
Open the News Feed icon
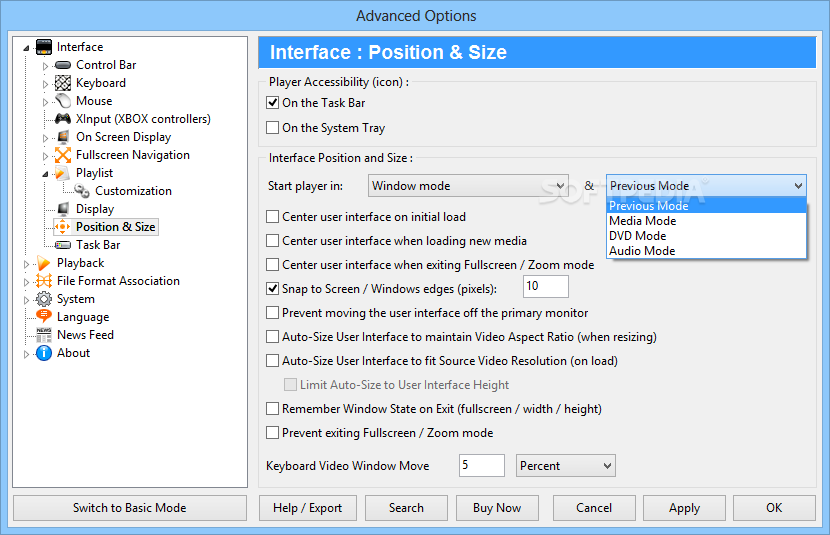pyautogui.click(x=44, y=335)
